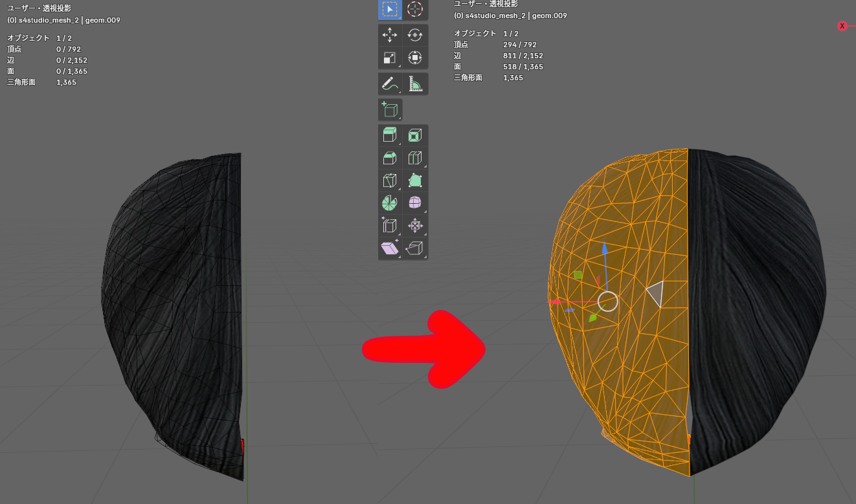Activate the Spin tool

390,203
